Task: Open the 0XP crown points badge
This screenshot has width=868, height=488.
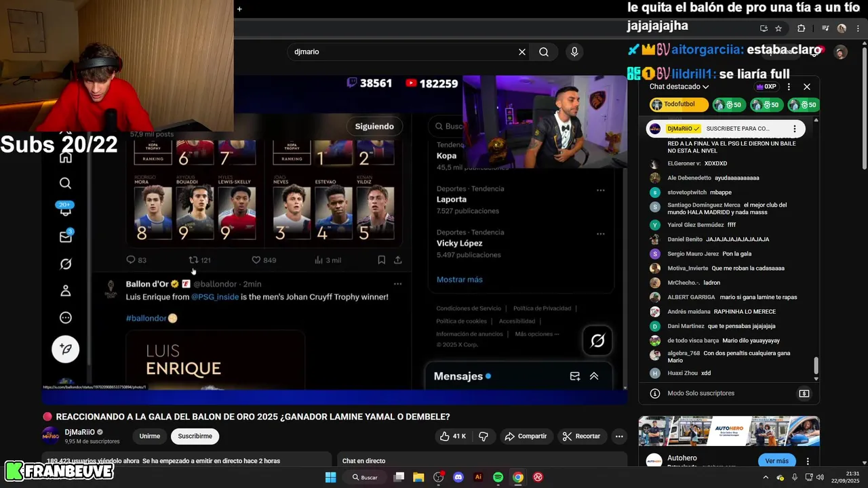Action: pos(766,87)
